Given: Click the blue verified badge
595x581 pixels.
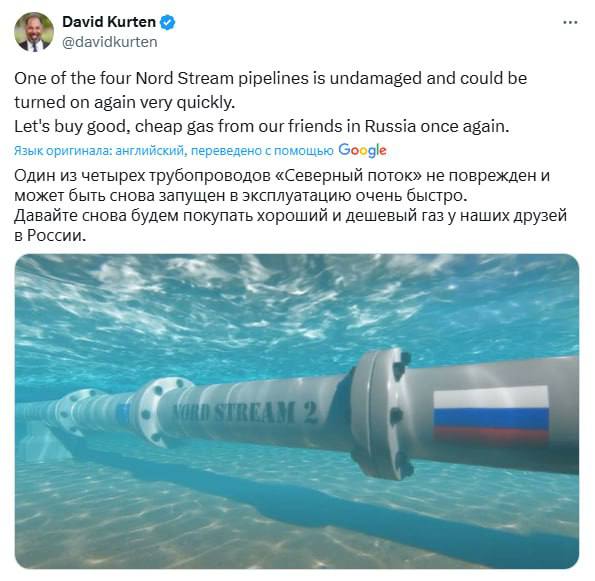Looking at the screenshot, I should [x=167, y=22].
